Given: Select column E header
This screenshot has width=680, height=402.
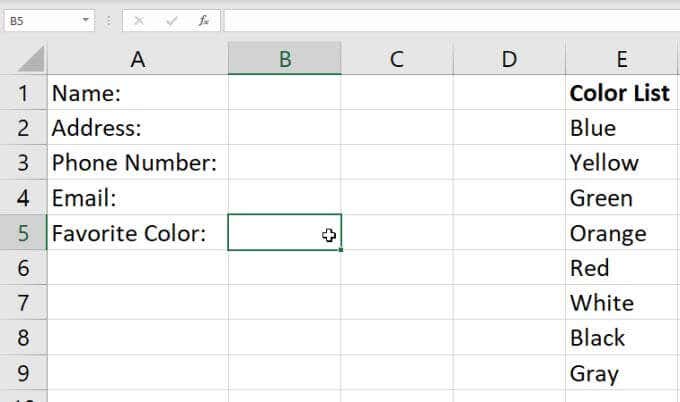Looking at the screenshot, I should [622, 59].
